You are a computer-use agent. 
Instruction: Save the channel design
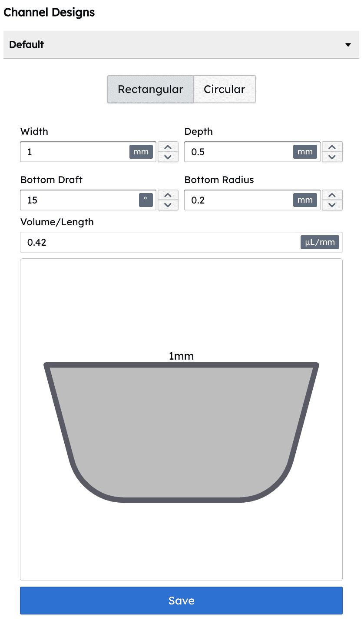(x=181, y=601)
